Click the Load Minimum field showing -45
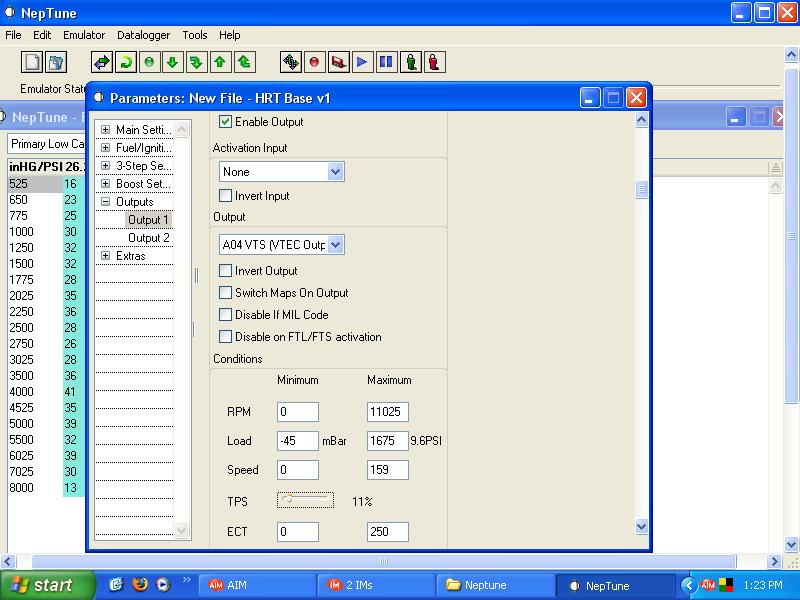This screenshot has height=600, width=800. click(298, 441)
